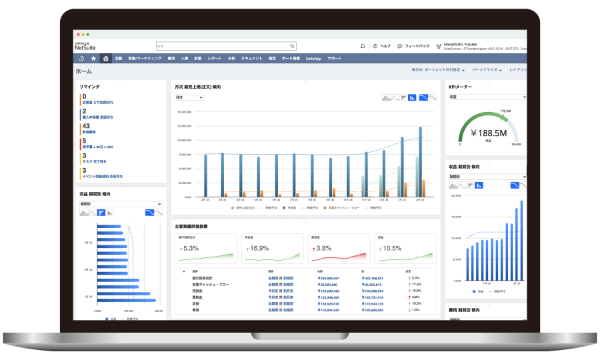The width and height of the screenshot is (600, 360).
Task: Open the Help (ヘルプ) icon
Action: click(x=375, y=46)
